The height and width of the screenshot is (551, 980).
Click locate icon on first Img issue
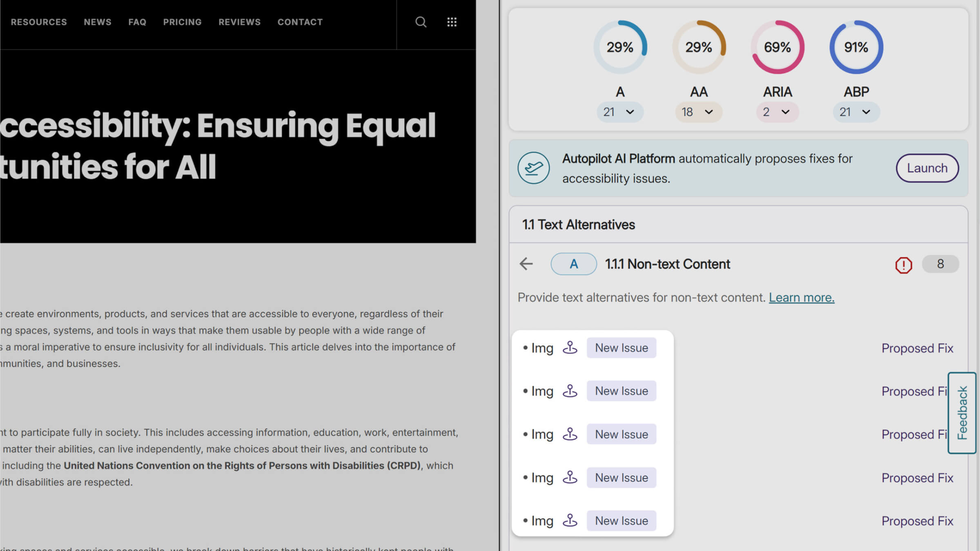point(570,348)
